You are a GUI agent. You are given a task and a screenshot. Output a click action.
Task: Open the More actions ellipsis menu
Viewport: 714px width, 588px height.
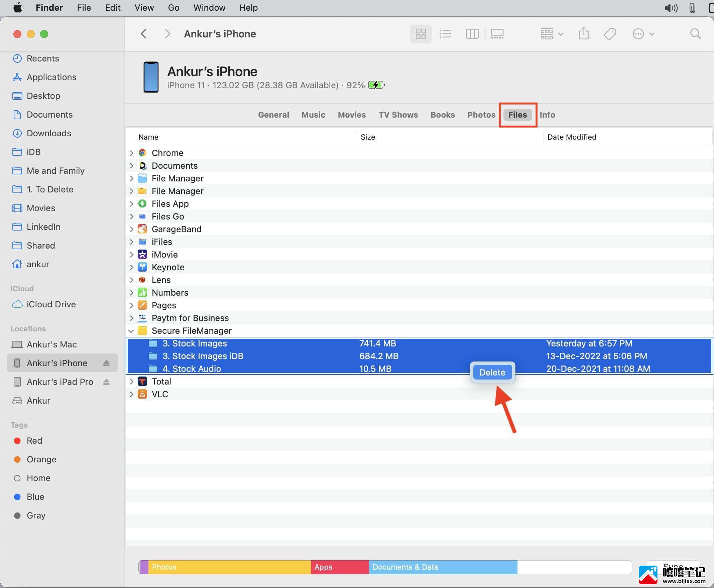point(643,34)
